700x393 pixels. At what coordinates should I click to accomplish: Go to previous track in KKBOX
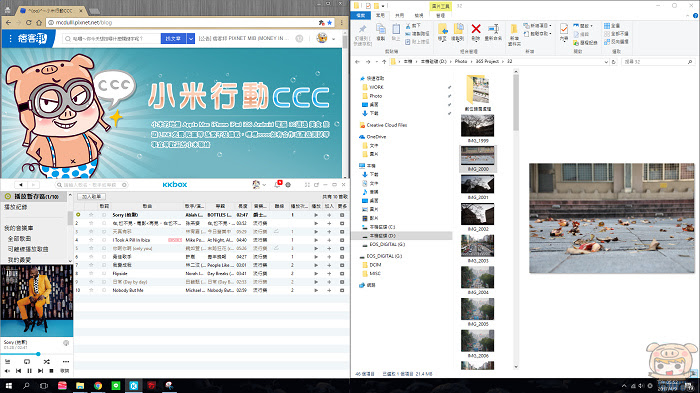click(x=18, y=371)
